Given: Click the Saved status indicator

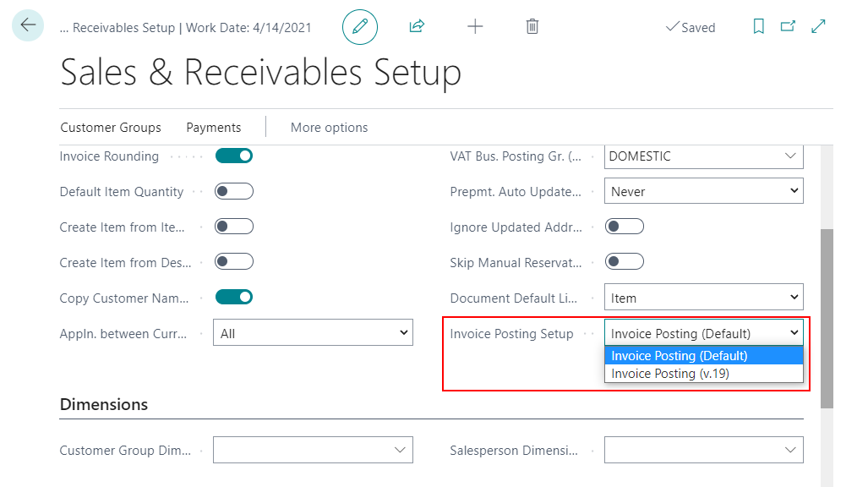Looking at the screenshot, I should [691, 27].
